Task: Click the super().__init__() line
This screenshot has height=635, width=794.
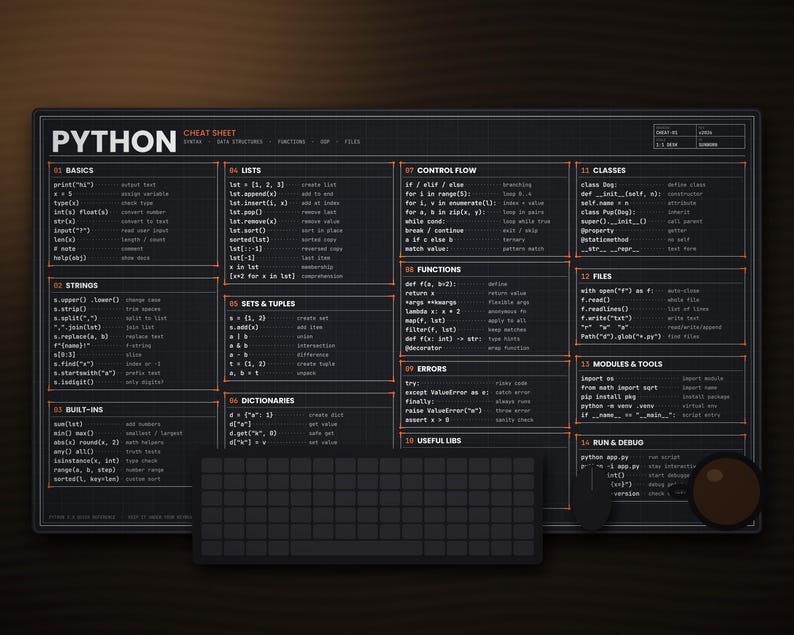Action: click(614, 221)
